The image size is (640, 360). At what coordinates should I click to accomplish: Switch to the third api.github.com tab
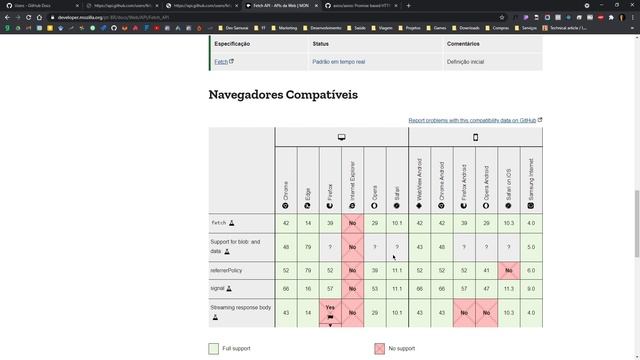[x=202, y=6]
